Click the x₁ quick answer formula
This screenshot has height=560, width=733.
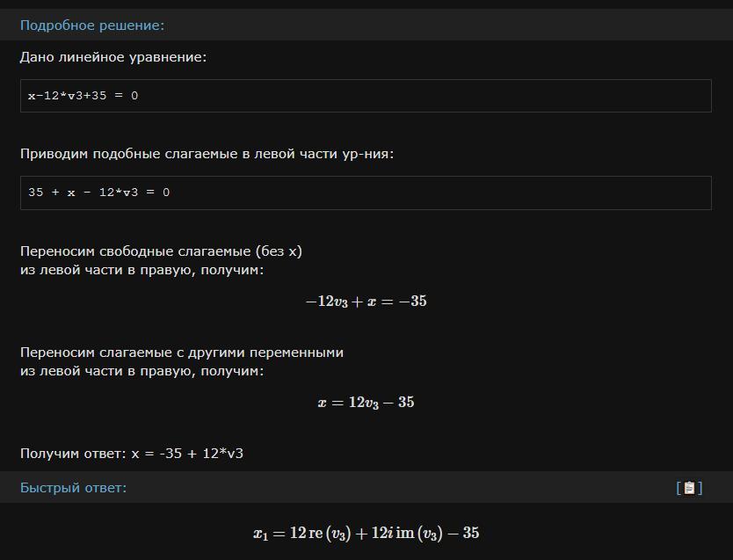tap(366, 534)
